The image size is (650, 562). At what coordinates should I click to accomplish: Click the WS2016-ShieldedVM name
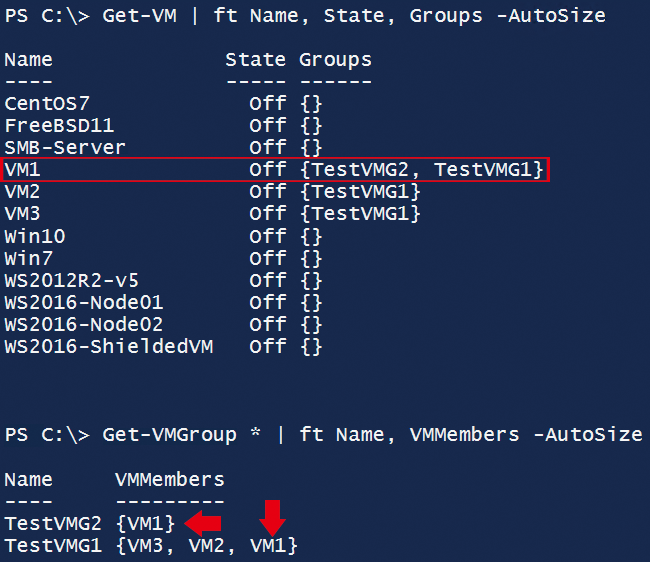(x=108, y=347)
